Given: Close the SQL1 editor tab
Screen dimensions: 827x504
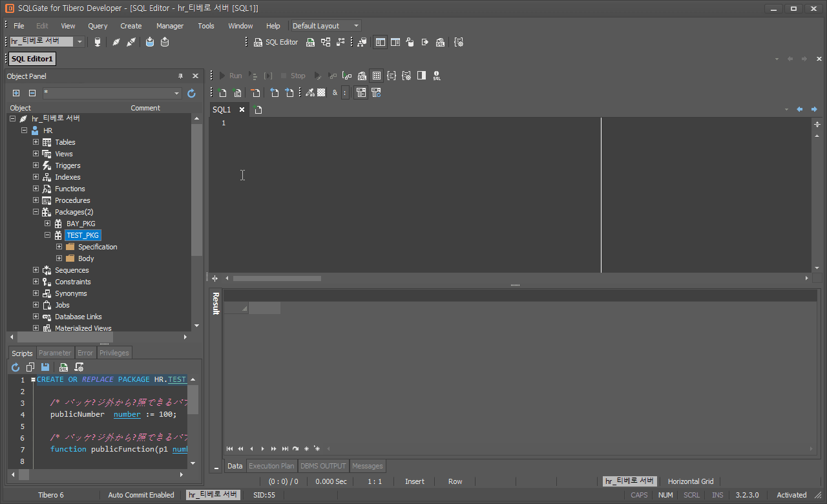Looking at the screenshot, I should pyautogui.click(x=242, y=110).
